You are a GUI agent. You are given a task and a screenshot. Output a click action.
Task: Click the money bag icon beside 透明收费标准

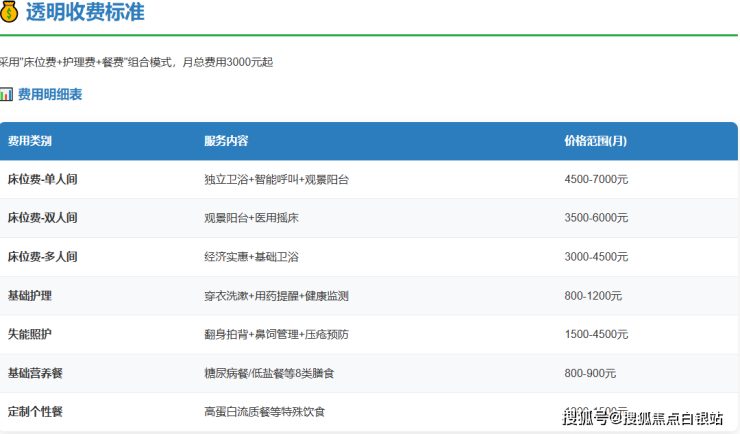10,13
